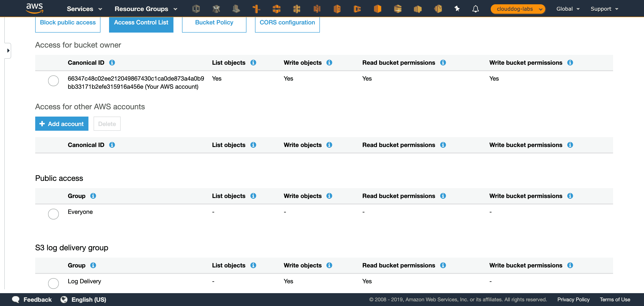This screenshot has height=306, width=644.
Task: Open the Global region dropdown
Action: click(568, 9)
